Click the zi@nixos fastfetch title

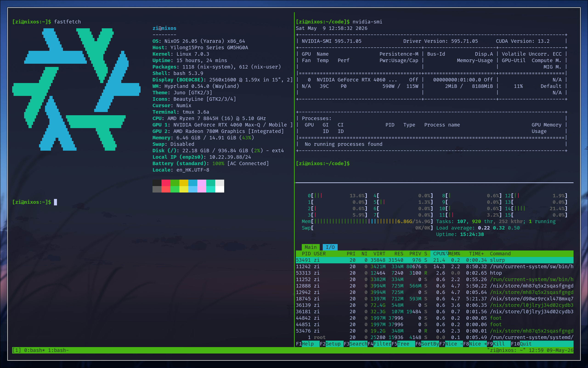(164, 28)
